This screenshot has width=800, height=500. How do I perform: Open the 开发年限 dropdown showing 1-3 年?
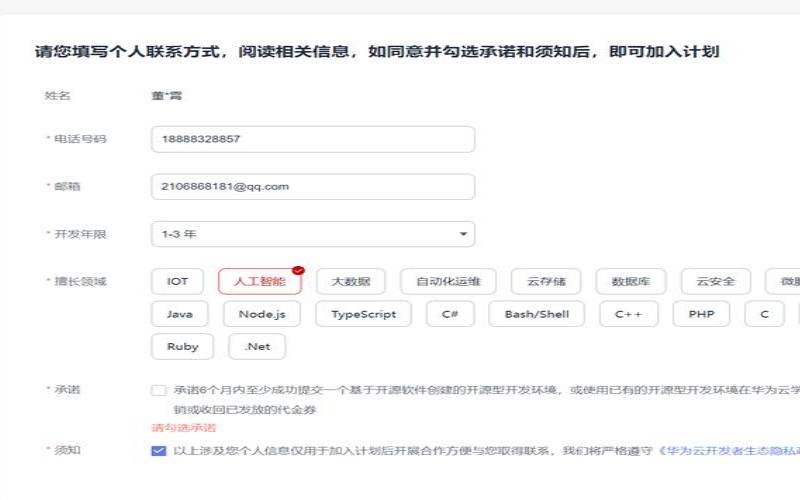coord(313,234)
